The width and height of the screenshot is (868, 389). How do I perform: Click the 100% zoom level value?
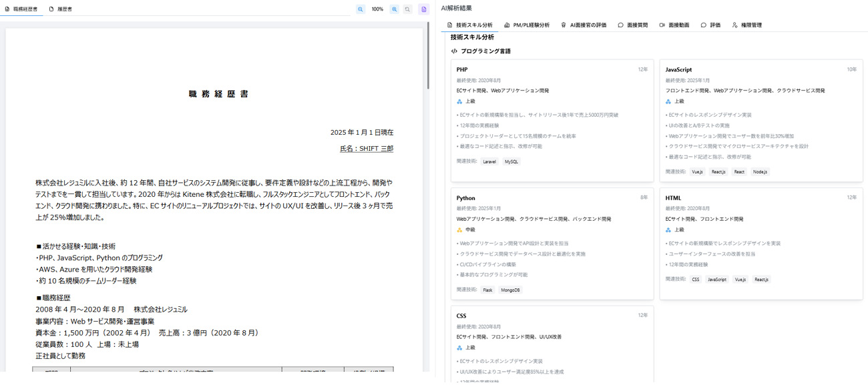377,9
